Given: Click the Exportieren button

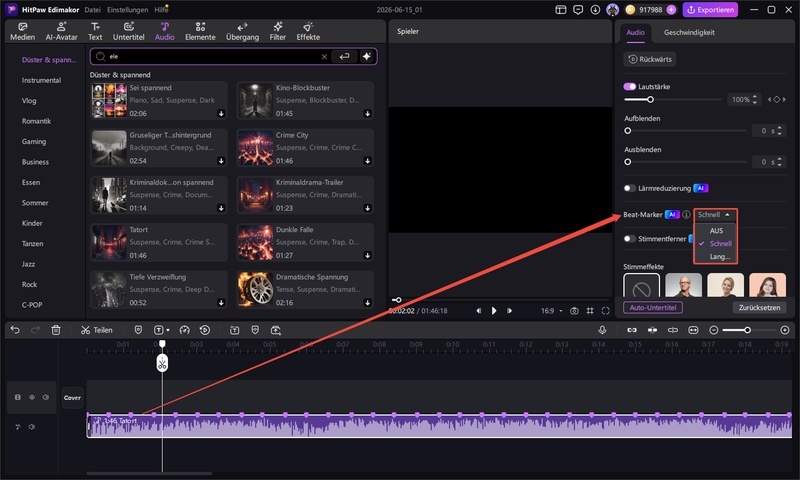Looking at the screenshot, I should (x=710, y=10).
